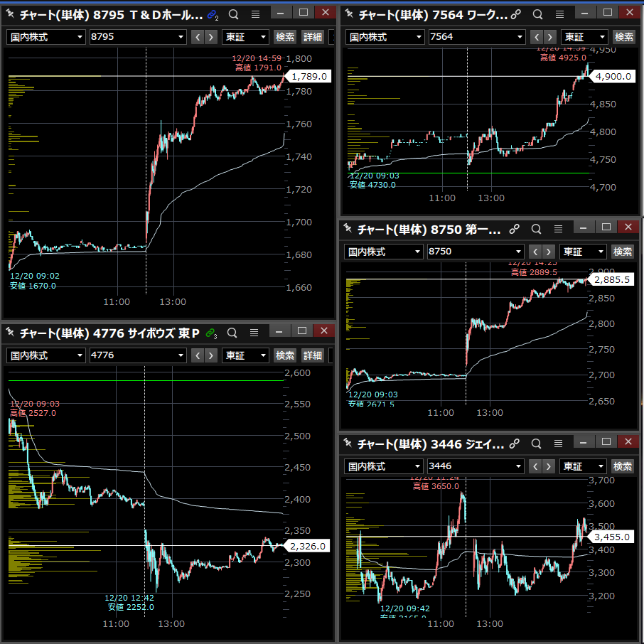Open 東証 market dropdown in 3446 window
Viewport: 644px width, 644px height.
coord(583,466)
